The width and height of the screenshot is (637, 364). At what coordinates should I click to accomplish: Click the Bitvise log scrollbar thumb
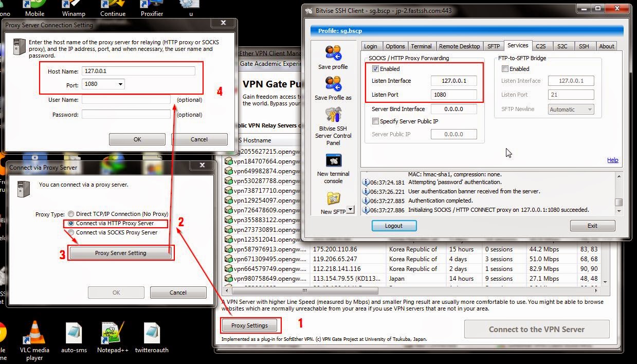pyautogui.click(x=619, y=202)
